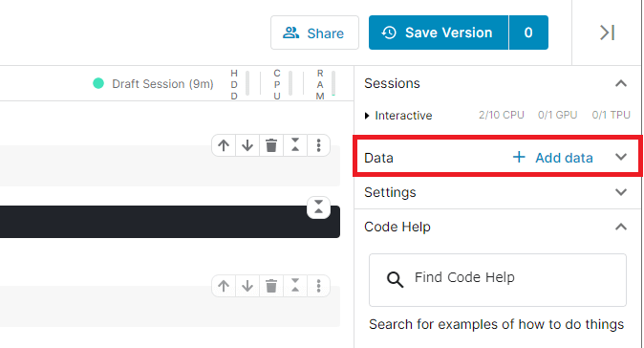Viewport: 644px width, 348px height.
Task: Collapse the right sidebar panel arrow
Action: [x=607, y=33]
